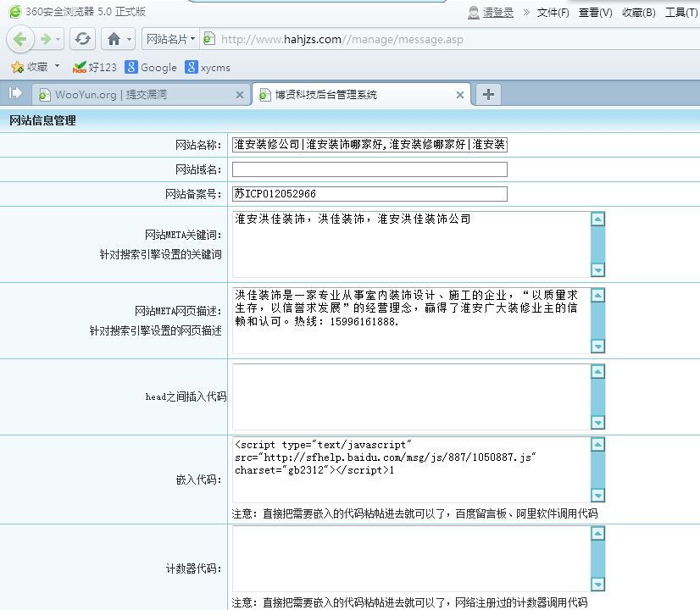
Task: Click scroll-down arrow of 嵌入代码 textarea
Action: click(x=597, y=495)
